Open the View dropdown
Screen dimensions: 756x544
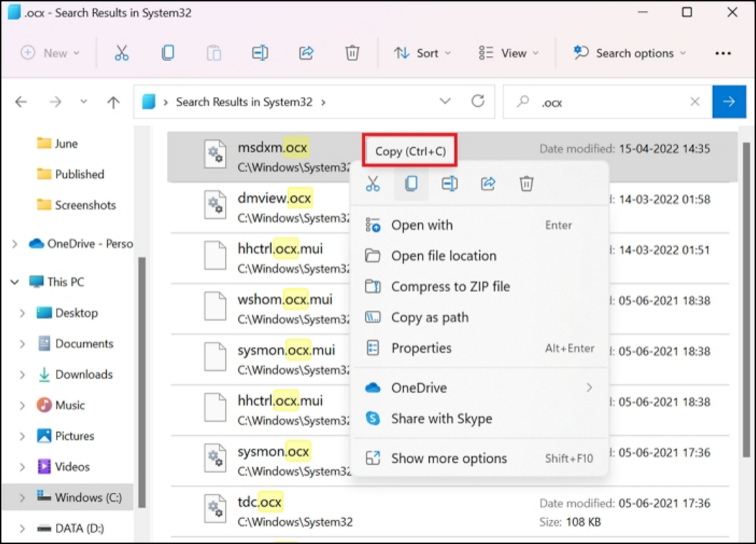(x=509, y=52)
